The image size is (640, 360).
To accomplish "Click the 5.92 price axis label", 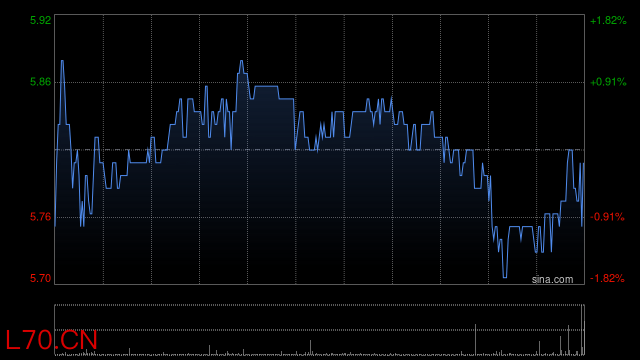I will [x=40, y=20].
